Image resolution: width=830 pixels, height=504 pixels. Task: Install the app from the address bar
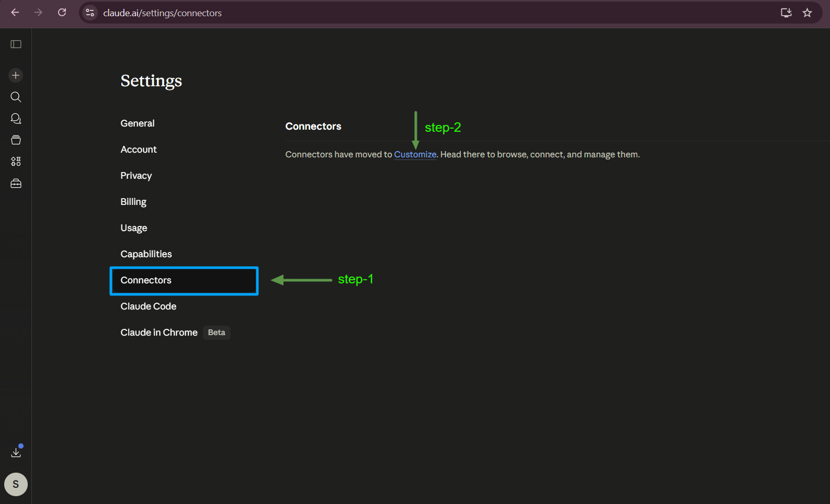pyautogui.click(x=786, y=13)
